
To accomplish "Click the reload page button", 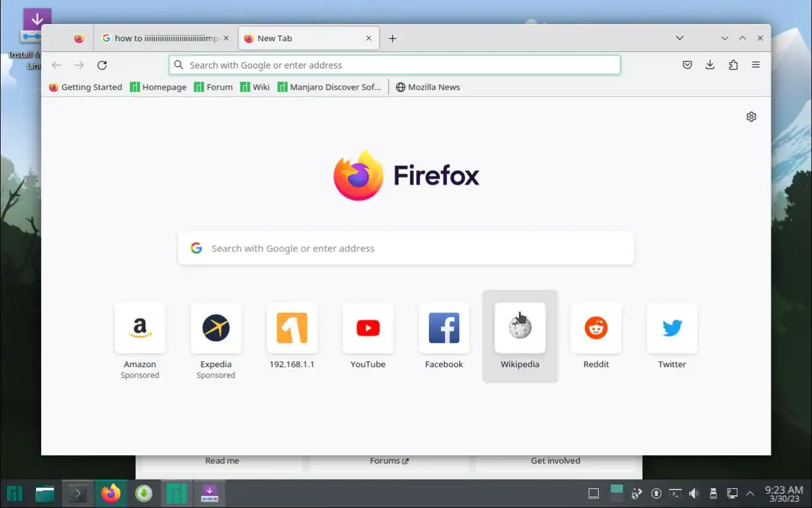I will [x=102, y=65].
